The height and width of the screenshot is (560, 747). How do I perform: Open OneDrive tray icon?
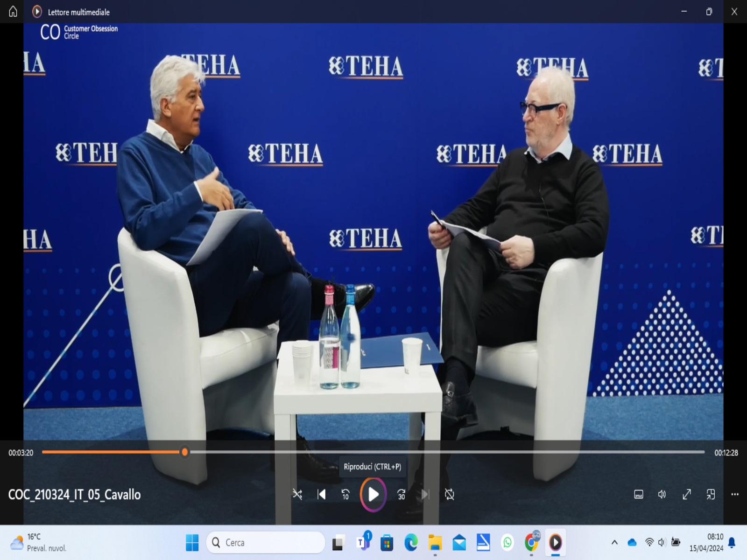pyautogui.click(x=632, y=542)
